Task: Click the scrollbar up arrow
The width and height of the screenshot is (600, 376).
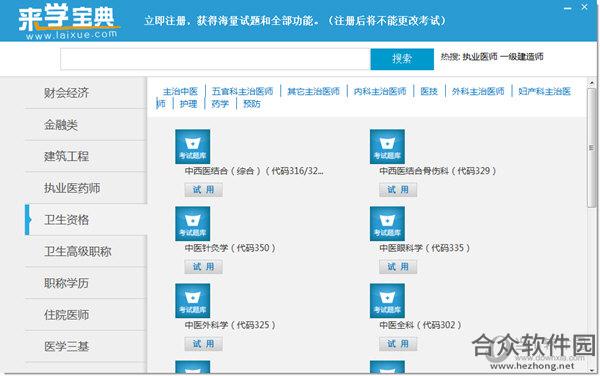Action: click(592, 83)
